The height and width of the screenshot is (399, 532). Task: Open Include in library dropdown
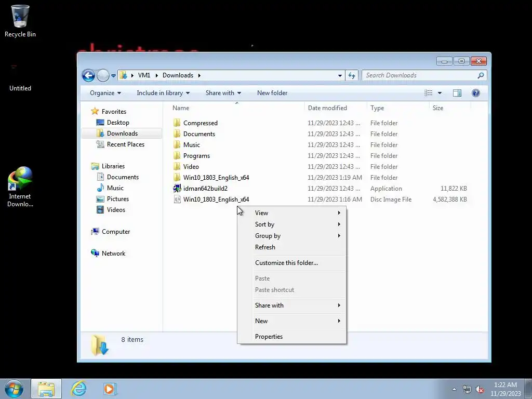click(163, 93)
